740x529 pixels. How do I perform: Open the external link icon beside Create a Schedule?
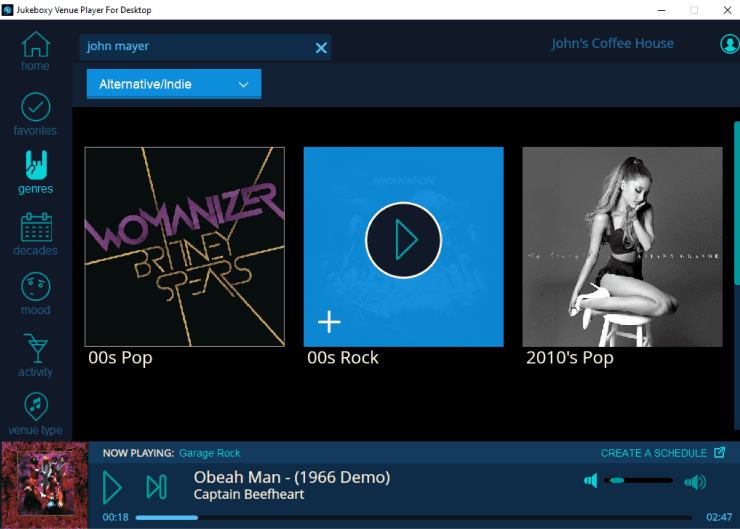(x=719, y=453)
